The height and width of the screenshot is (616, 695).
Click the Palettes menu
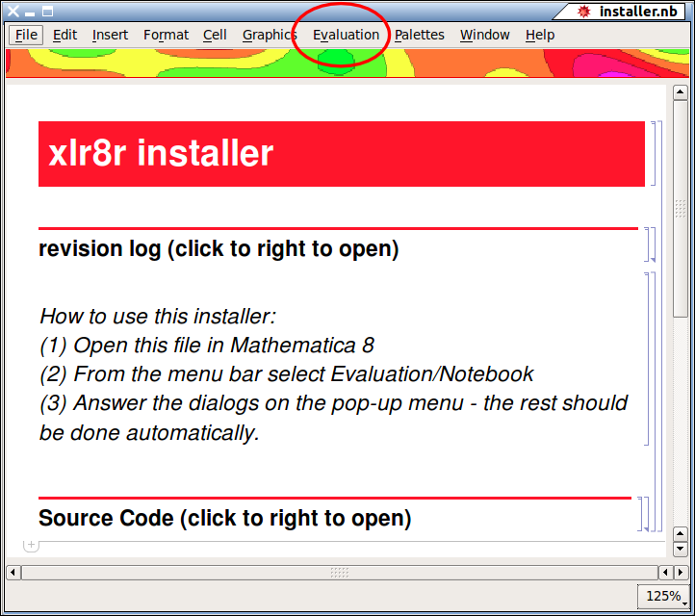coord(420,35)
